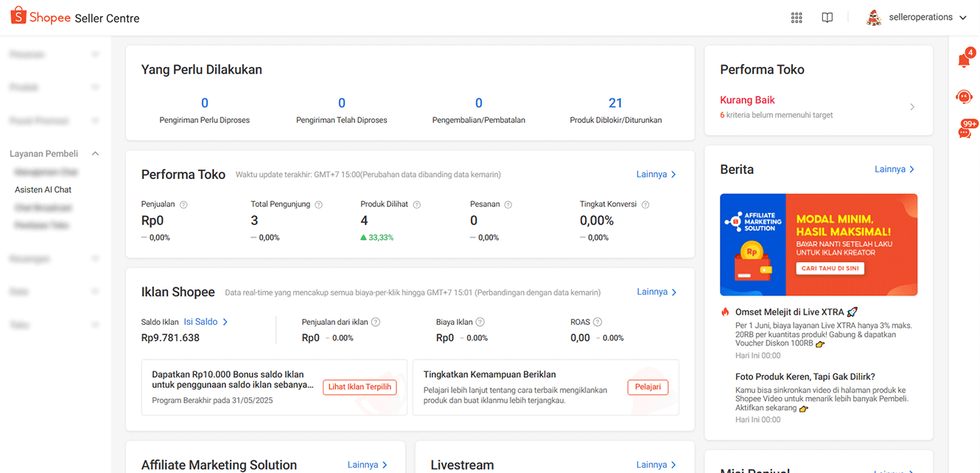Open news item Omset Melejit di Live XTRA

pos(796,312)
